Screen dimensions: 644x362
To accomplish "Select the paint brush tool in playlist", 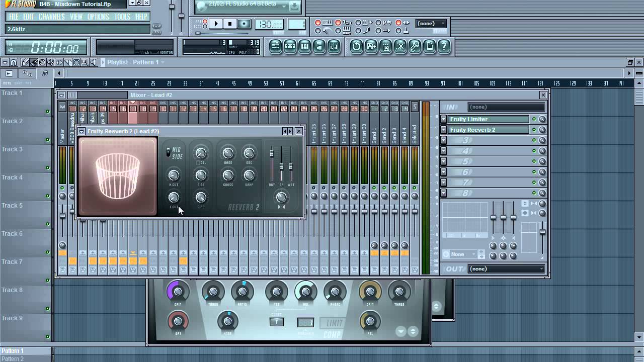I will point(34,62).
